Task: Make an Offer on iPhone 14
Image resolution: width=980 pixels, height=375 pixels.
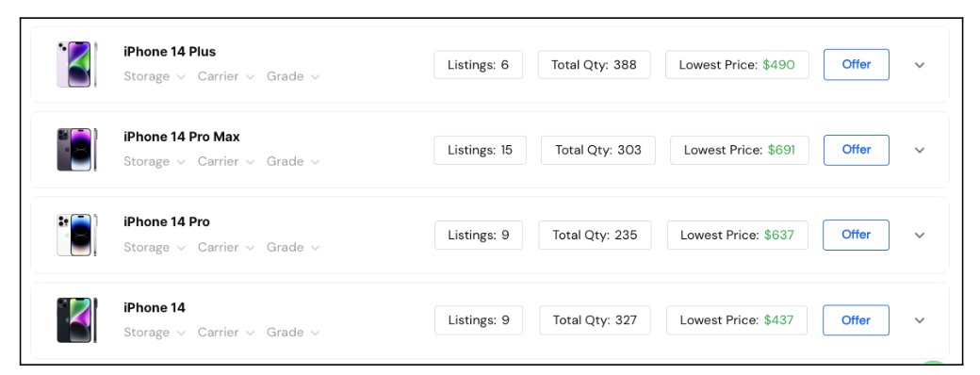Action: pyautogui.click(x=857, y=320)
